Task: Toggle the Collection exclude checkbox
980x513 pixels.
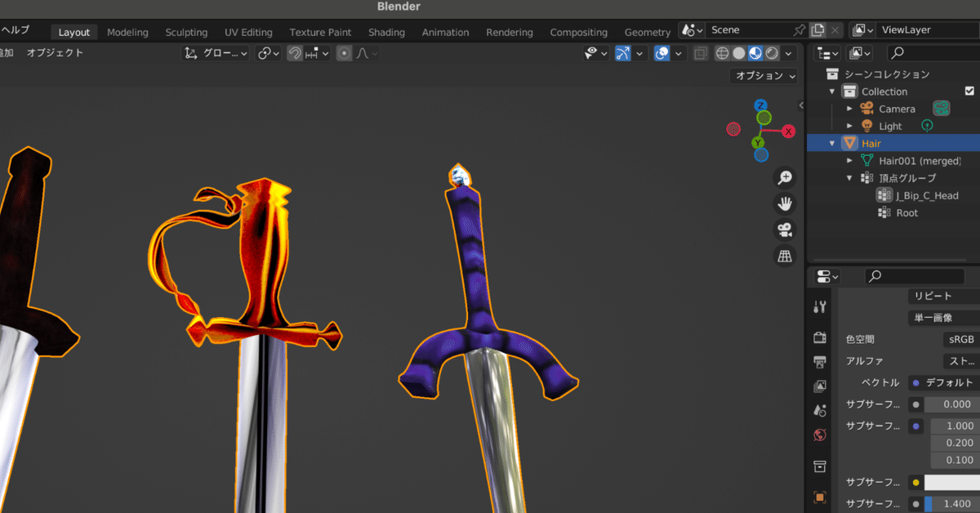Action: point(969,91)
